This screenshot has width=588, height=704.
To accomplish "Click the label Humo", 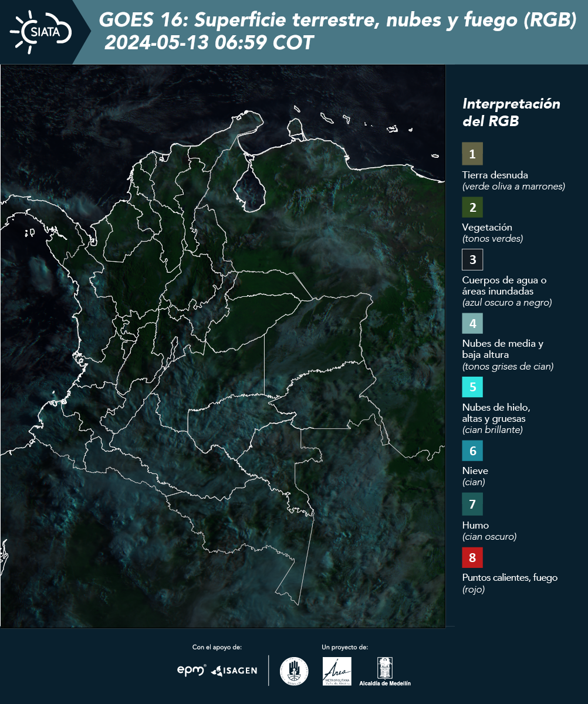I will 475,525.
